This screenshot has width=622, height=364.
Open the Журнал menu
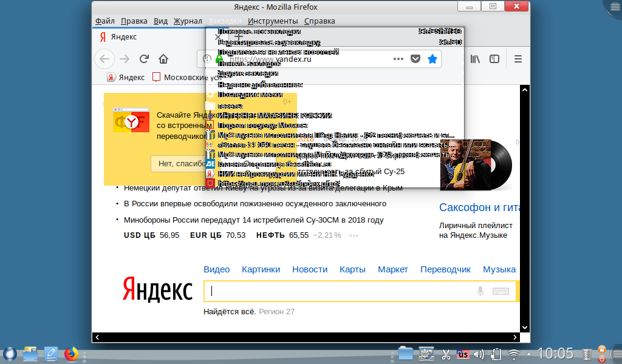[x=188, y=21]
